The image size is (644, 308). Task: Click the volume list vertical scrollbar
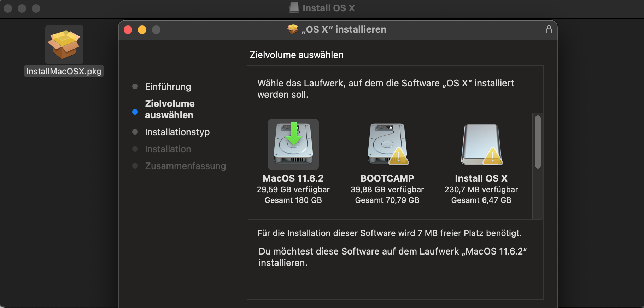[x=538, y=142]
